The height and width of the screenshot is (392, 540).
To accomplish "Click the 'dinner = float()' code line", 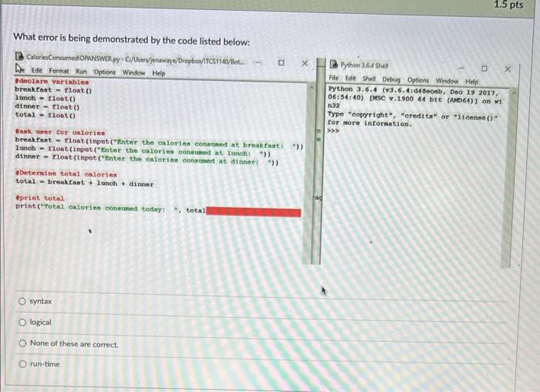I will (47, 106).
